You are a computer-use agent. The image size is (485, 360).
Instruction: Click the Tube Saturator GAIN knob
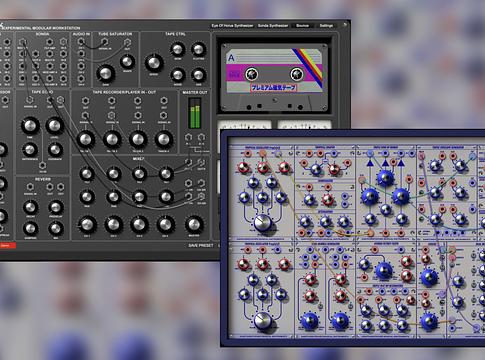click(106, 74)
